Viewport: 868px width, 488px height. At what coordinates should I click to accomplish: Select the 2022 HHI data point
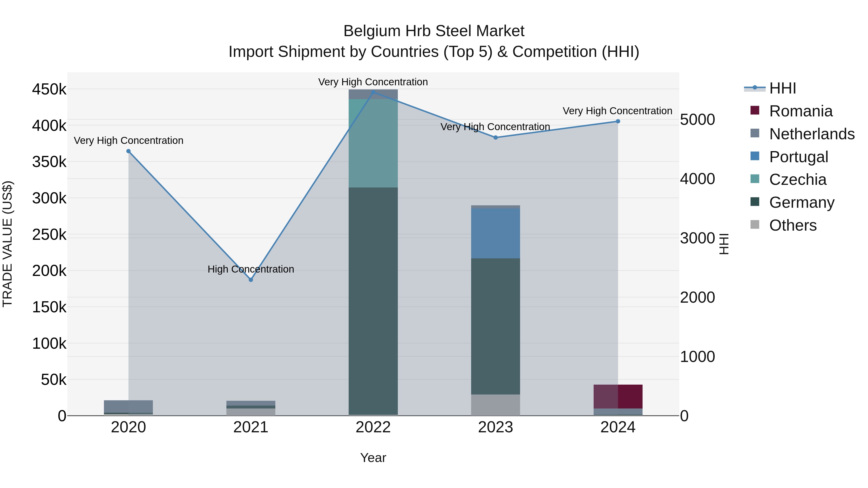tap(373, 92)
